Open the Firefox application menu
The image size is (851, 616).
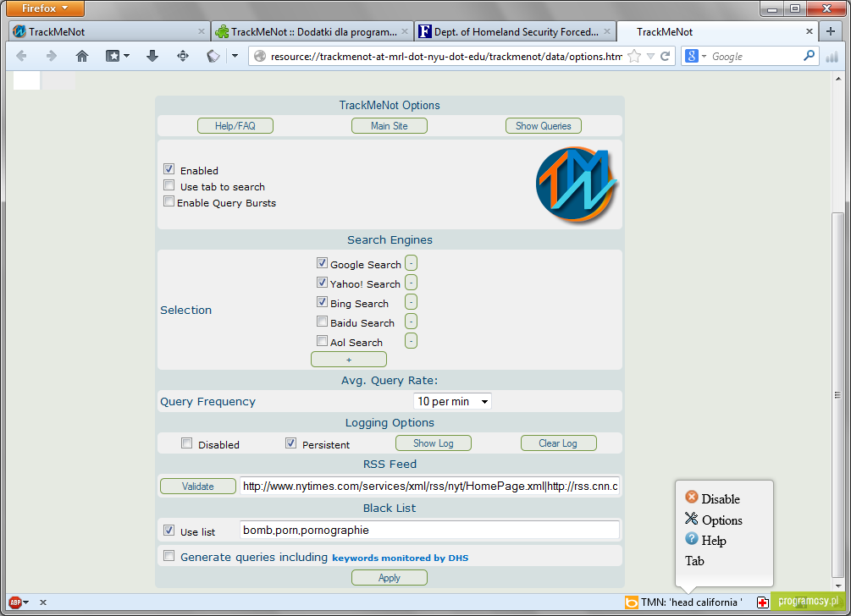pos(46,8)
